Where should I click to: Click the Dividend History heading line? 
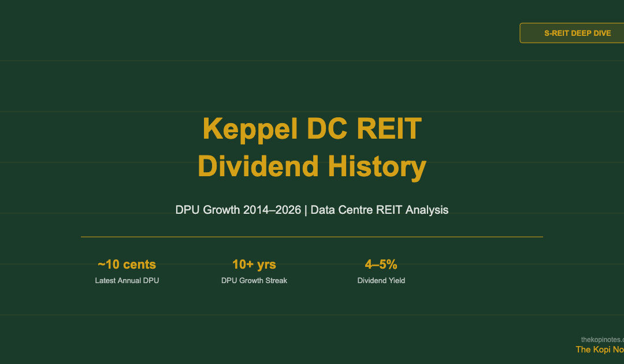(312, 166)
